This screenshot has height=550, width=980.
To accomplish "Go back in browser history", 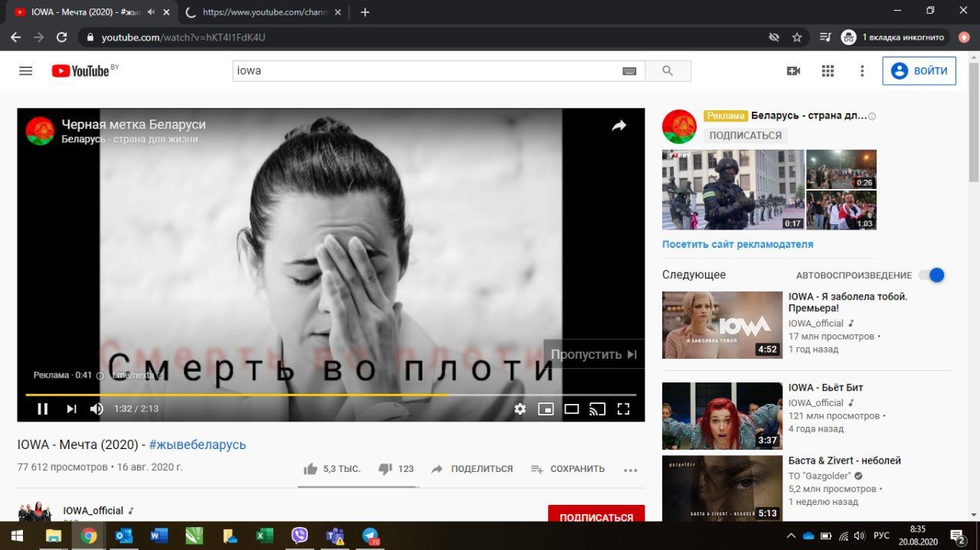I will pos(15,37).
